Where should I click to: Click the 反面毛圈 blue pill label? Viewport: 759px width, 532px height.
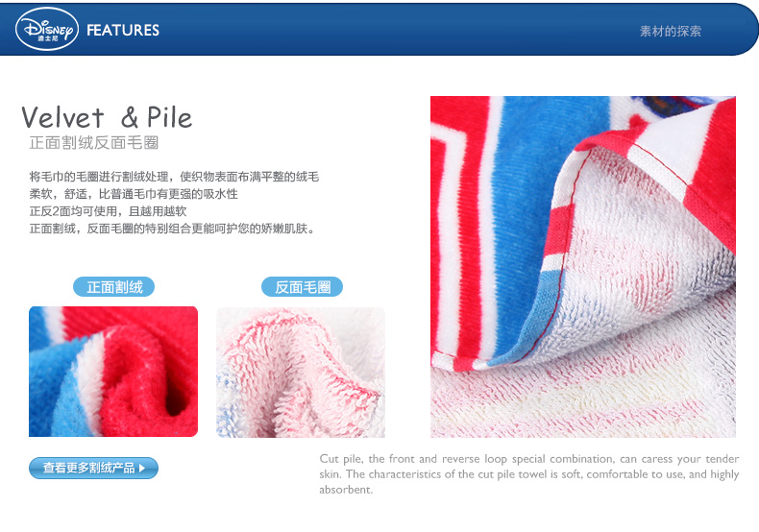pyautogui.click(x=302, y=287)
